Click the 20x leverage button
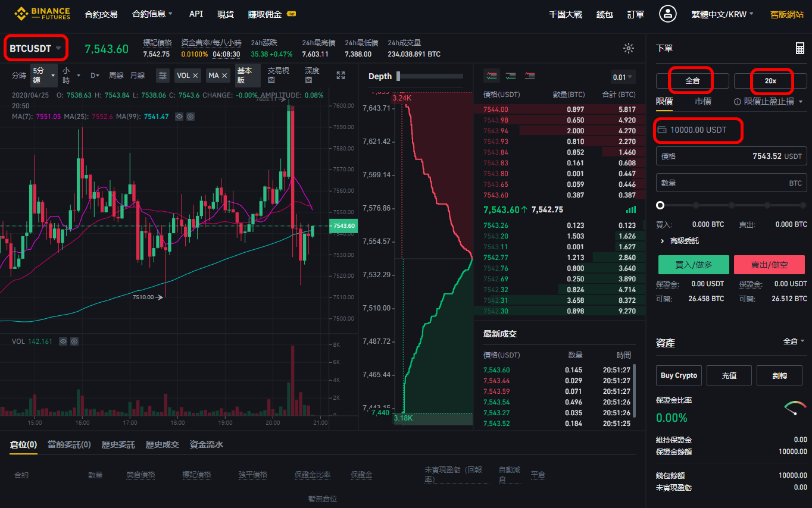This screenshot has width=812, height=508. [x=770, y=81]
